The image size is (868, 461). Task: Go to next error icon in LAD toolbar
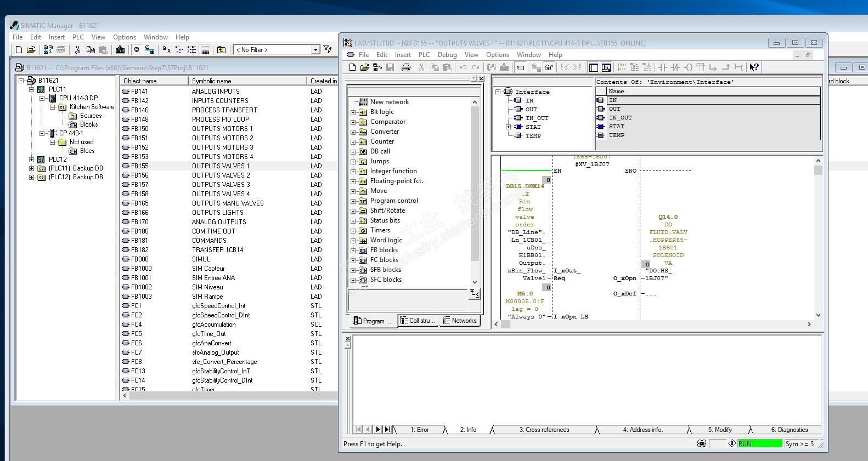(577, 67)
